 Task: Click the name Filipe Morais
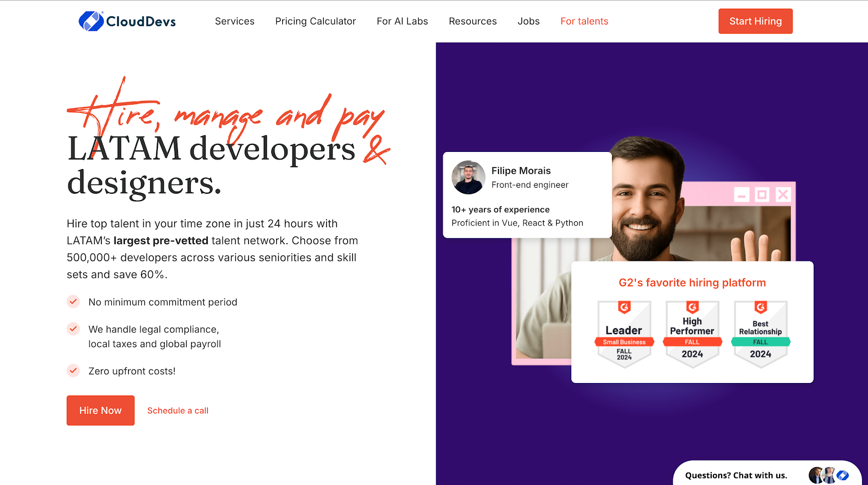(x=521, y=171)
